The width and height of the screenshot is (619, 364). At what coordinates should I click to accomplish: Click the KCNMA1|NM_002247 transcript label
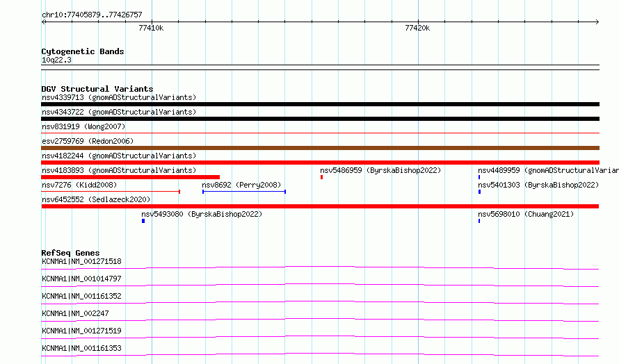(75, 313)
